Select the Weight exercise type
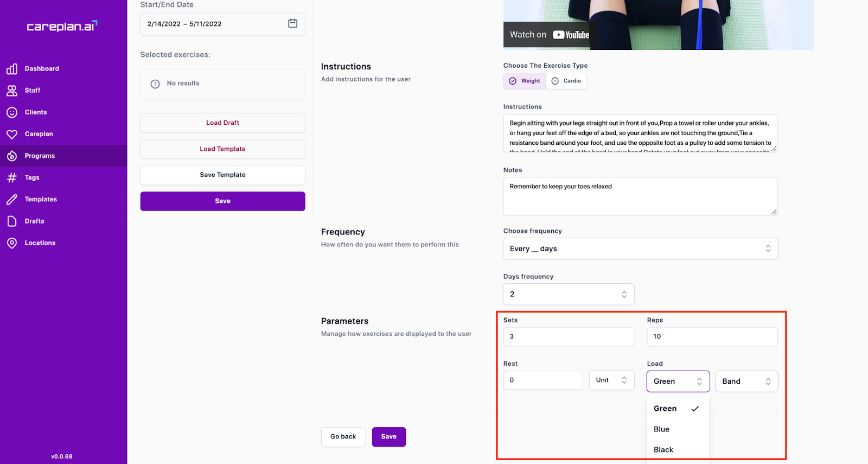 point(525,81)
